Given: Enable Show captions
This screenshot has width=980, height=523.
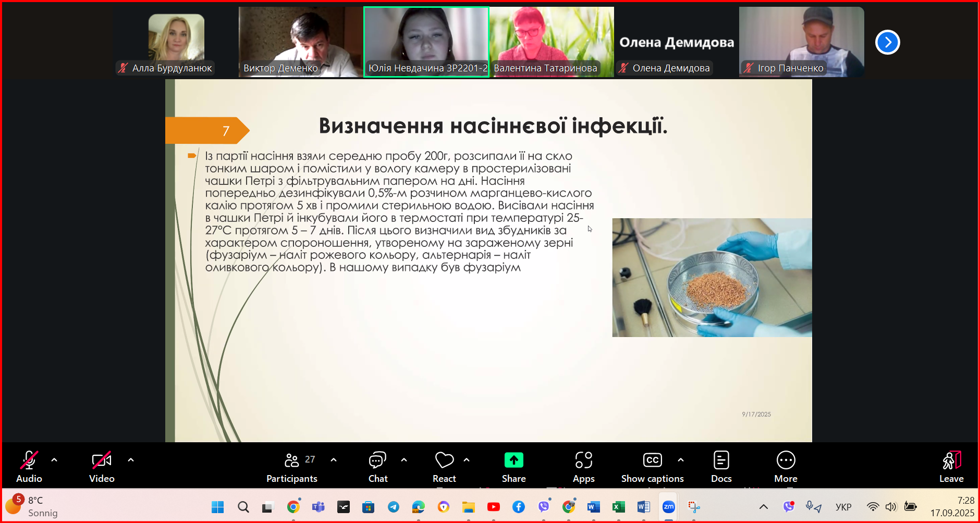Looking at the screenshot, I should [x=652, y=467].
